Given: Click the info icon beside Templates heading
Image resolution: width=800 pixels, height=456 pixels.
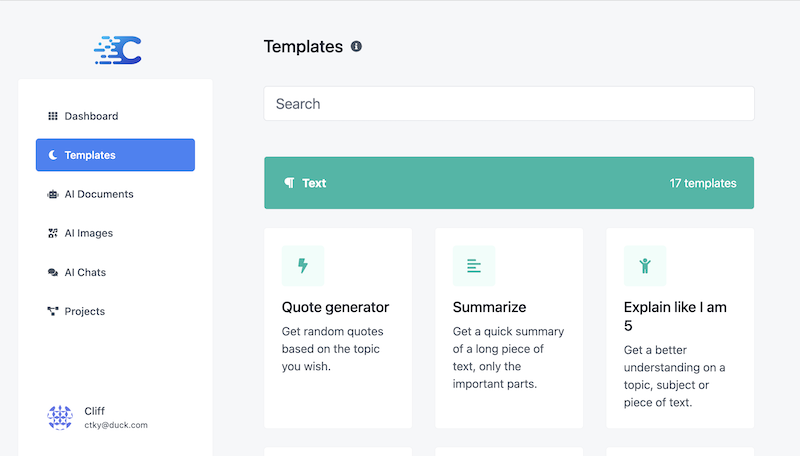Looking at the screenshot, I should (x=356, y=46).
